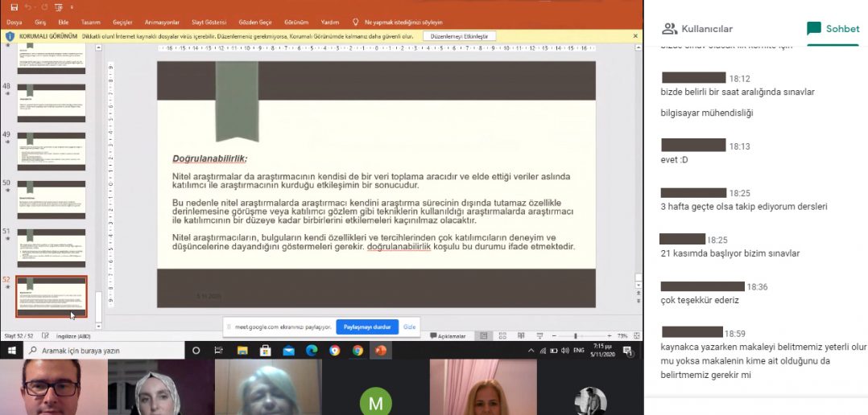Save the presentation with the floppy-disk icon
Screen dimensions: 868x415
pyautogui.click(x=14, y=7)
